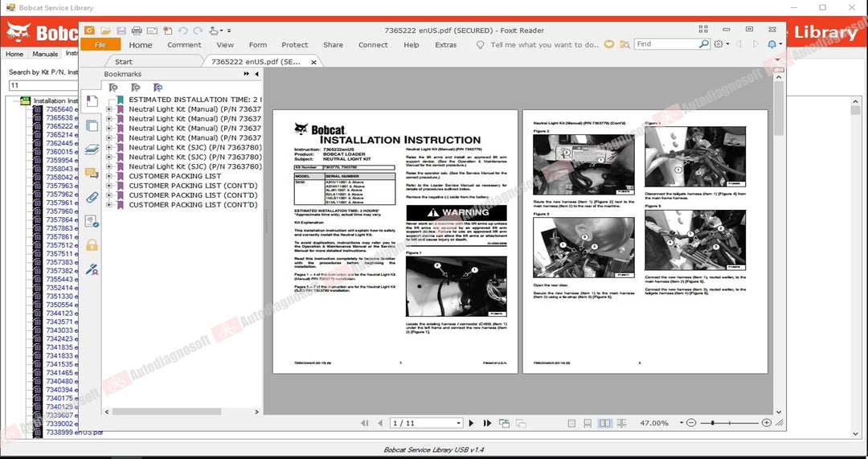Screen dimensions: 868x459
Task: Click the magnifier search icon in Find box
Action: click(x=704, y=43)
